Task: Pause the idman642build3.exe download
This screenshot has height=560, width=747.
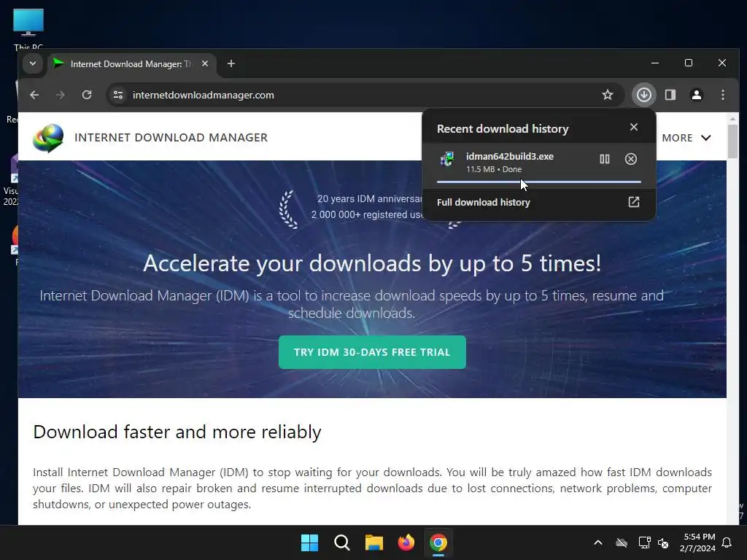Action: coord(605,159)
